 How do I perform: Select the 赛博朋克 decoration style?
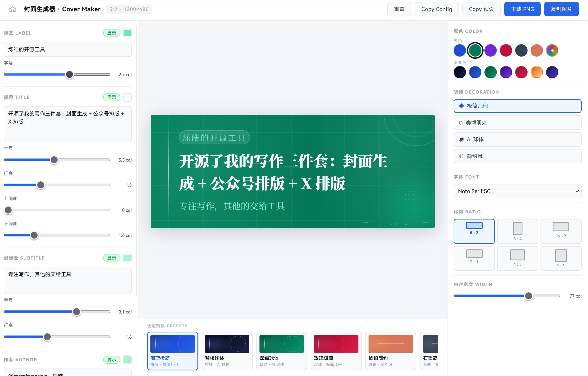point(517,122)
